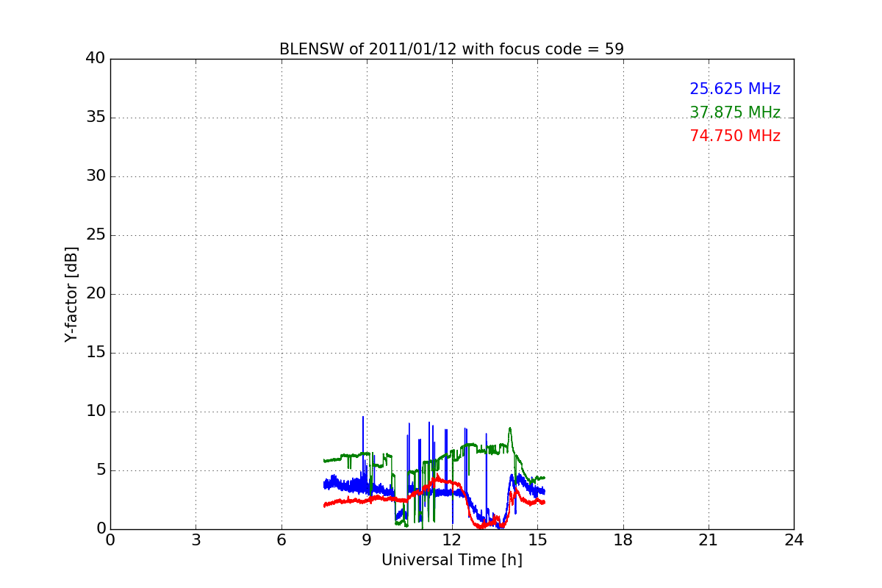This screenshot has width=882, height=588.
Task: Click the y-axis tick label 40
Action: [96, 59]
